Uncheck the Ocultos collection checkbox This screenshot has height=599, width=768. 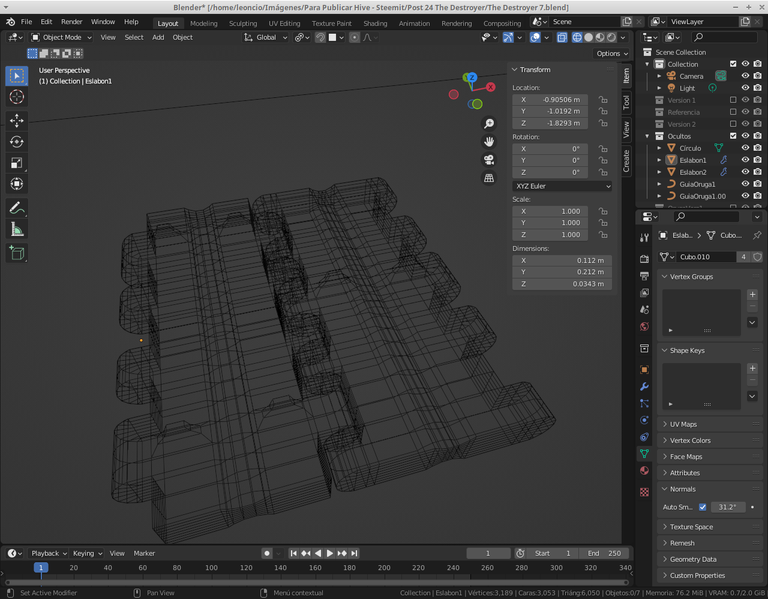coord(733,136)
